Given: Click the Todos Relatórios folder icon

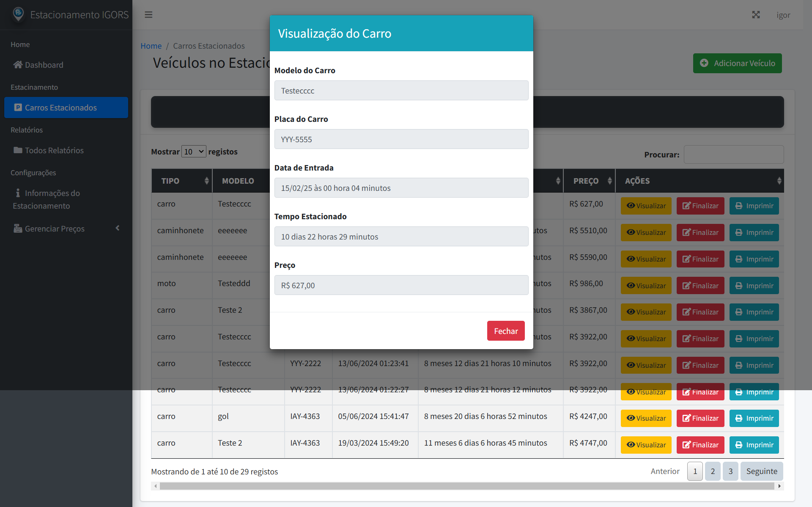Looking at the screenshot, I should pyautogui.click(x=18, y=150).
